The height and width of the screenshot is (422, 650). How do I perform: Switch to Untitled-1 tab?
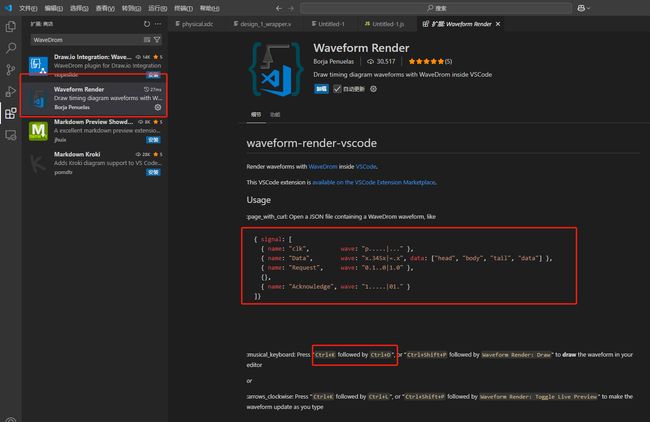pos(330,24)
